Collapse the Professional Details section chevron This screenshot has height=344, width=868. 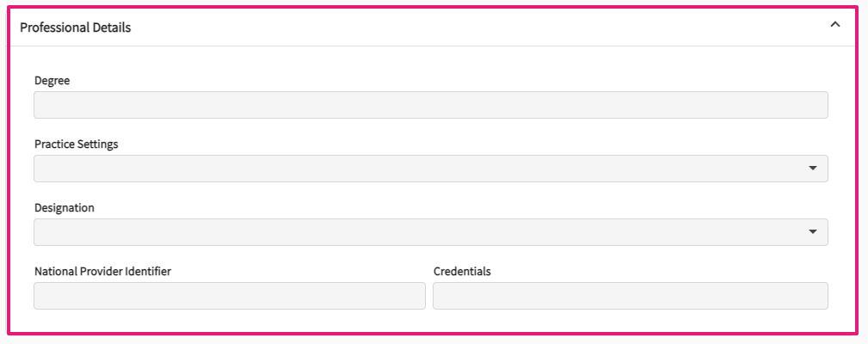tap(834, 26)
